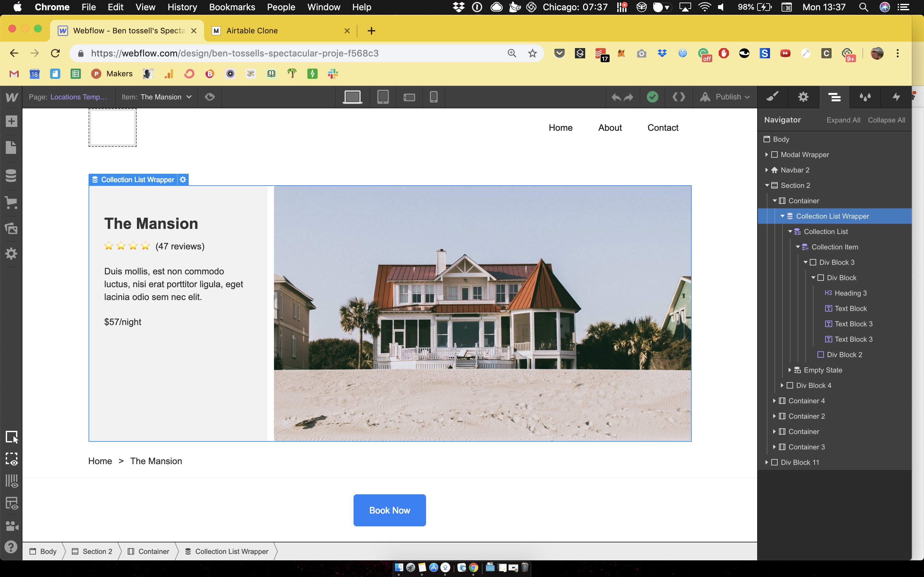Open the Ecommerce cart panel
924x577 pixels.
[x=11, y=202]
